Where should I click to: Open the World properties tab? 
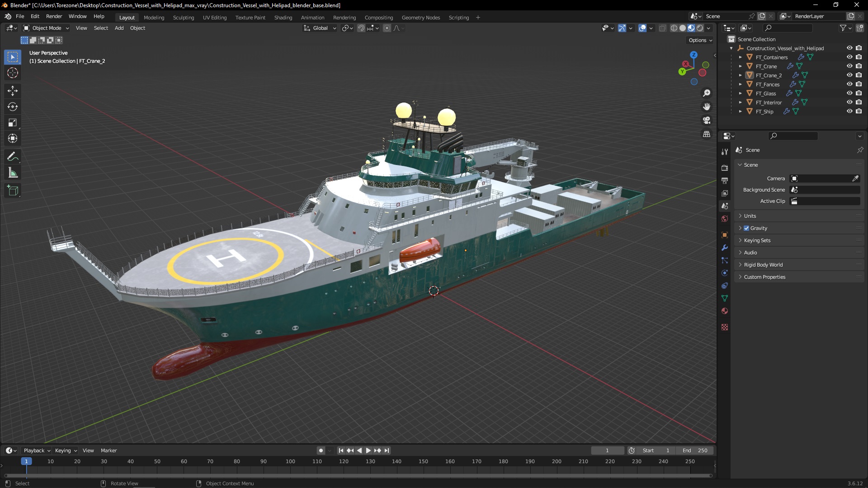pyautogui.click(x=725, y=219)
